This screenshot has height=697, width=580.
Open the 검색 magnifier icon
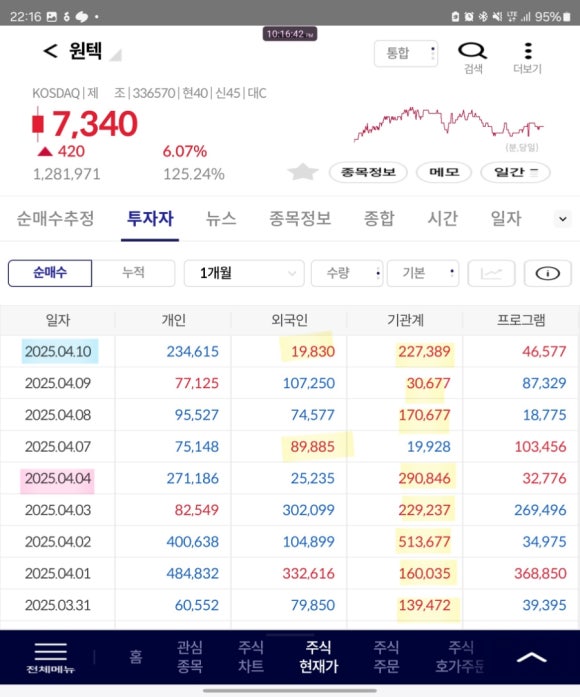pos(472,51)
